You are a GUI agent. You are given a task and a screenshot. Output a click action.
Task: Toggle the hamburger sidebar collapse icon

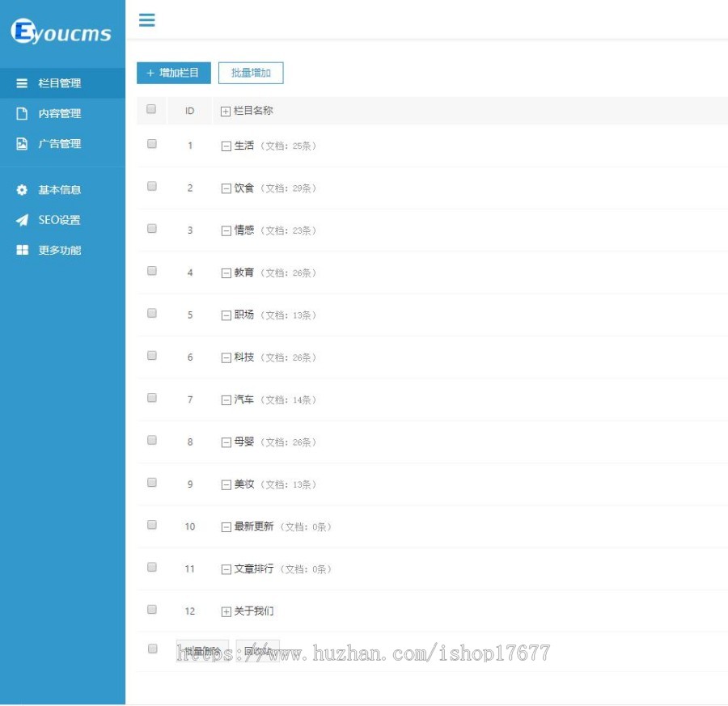click(x=146, y=20)
